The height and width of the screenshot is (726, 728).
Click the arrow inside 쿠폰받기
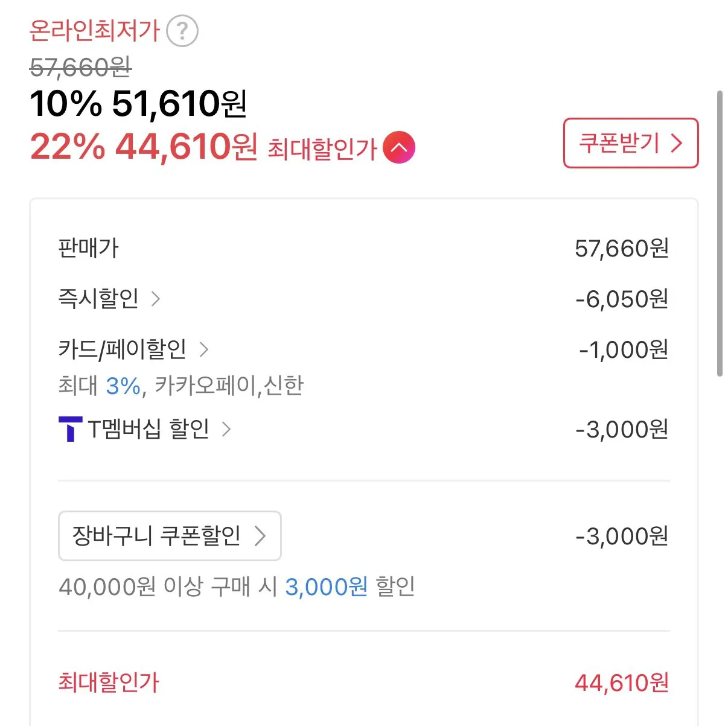[x=677, y=143]
